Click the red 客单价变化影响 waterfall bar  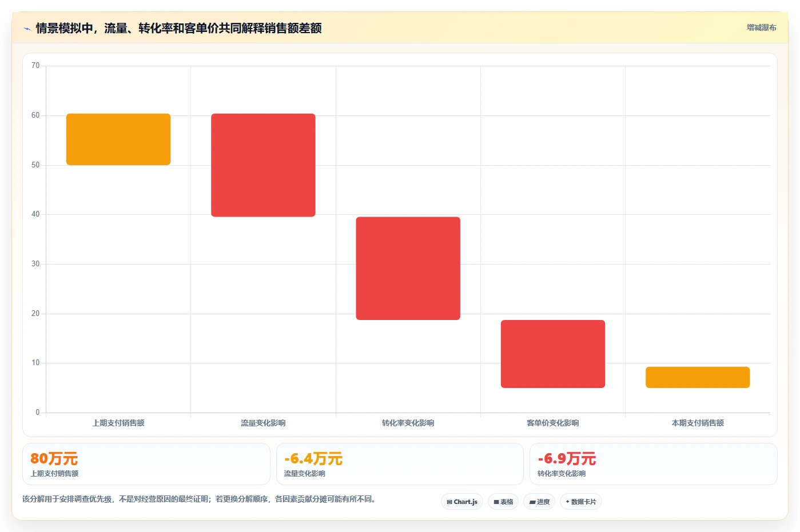pyautogui.click(x=553, y=354)
